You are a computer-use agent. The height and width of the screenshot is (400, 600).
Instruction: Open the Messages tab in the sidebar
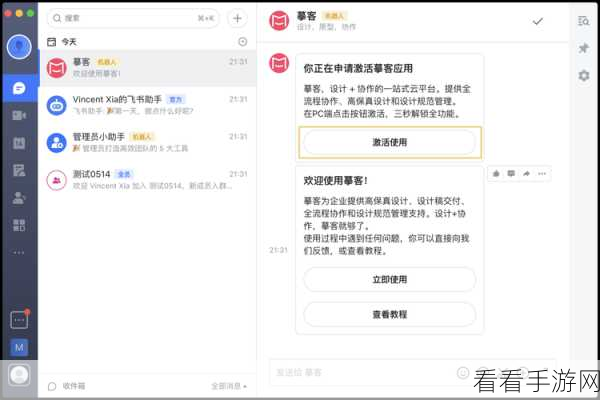(19, 88)
